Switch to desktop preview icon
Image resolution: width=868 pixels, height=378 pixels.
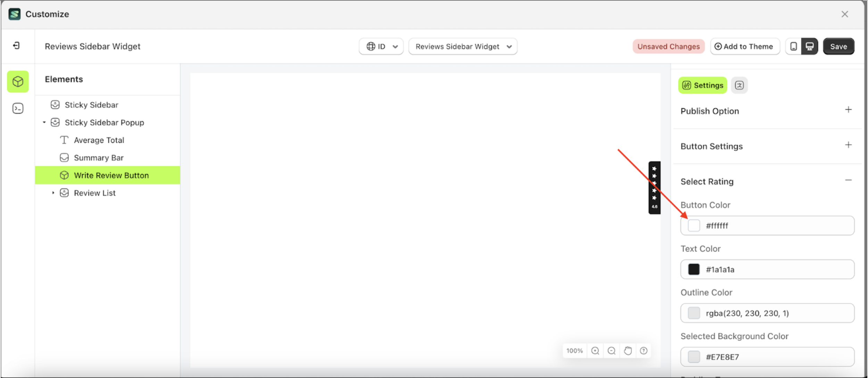click(x=809, y=46)
